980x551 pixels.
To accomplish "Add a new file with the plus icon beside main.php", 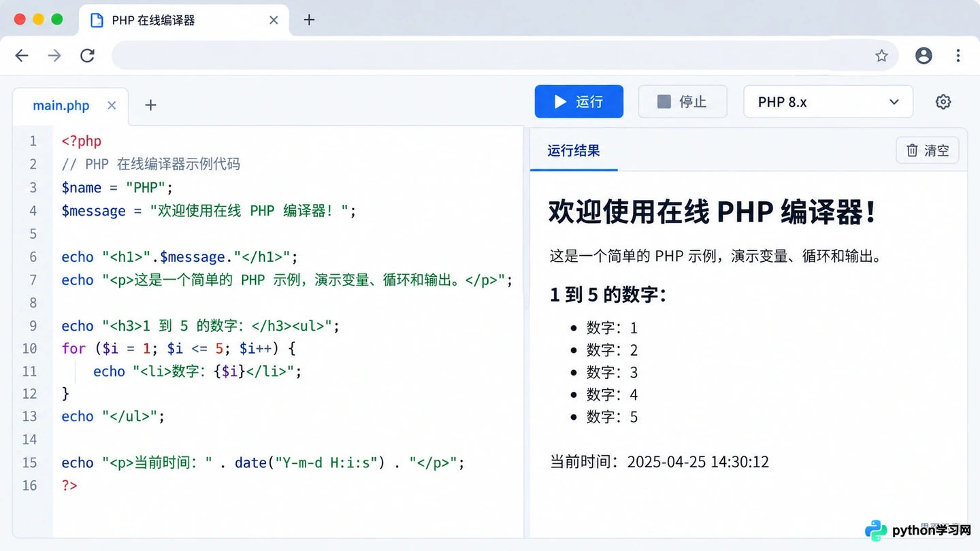I will point(151,105).
